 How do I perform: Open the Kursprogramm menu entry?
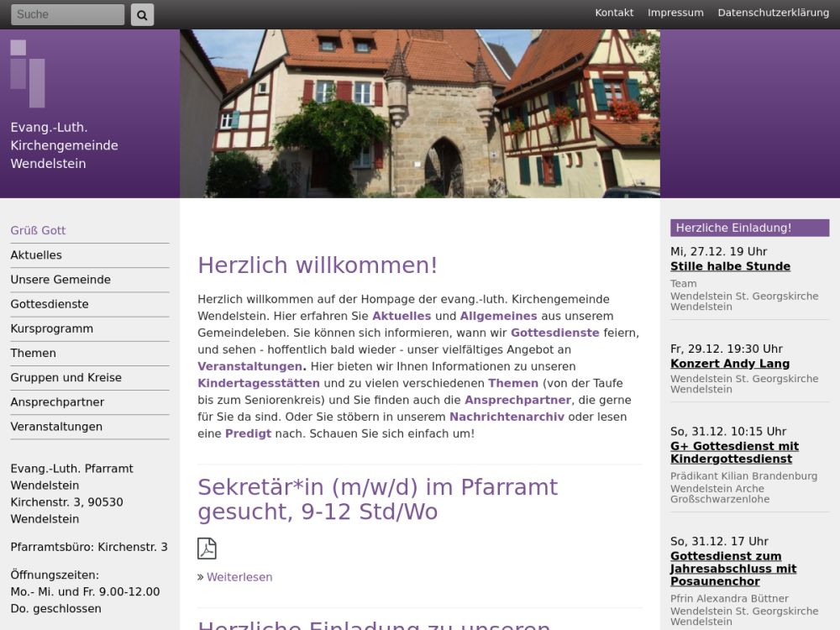click(52, 328)
